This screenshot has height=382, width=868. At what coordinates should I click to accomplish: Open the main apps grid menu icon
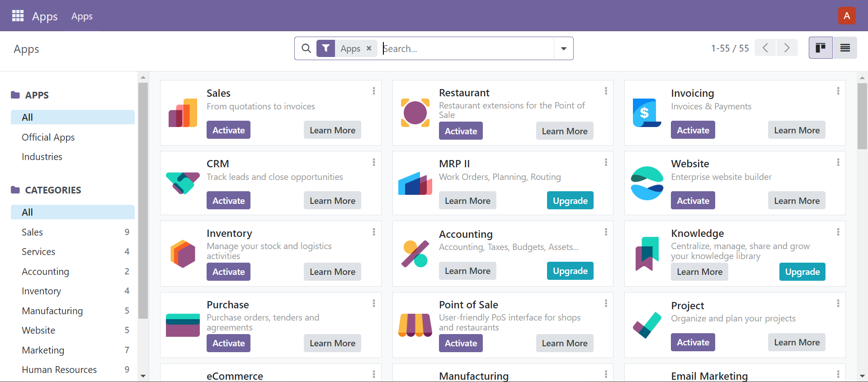18,16
